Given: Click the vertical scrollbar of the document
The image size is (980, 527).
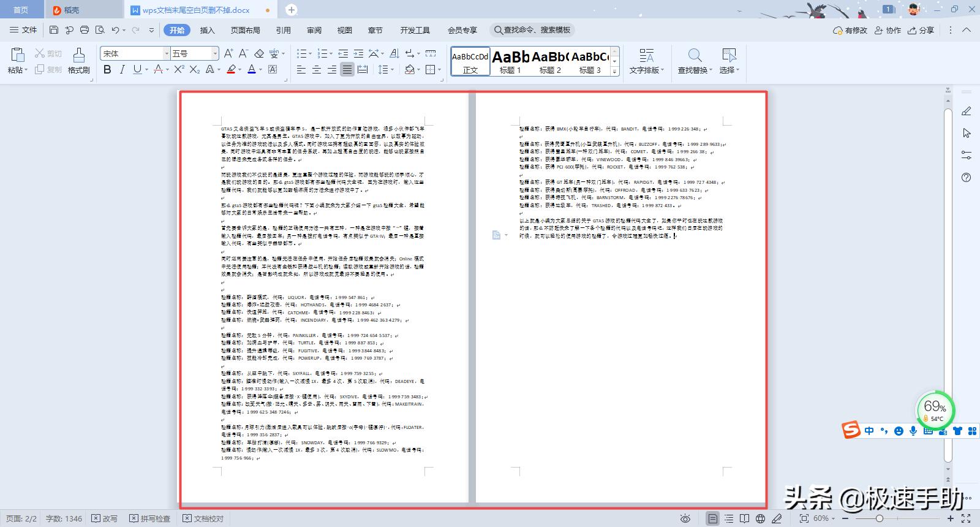Looking at the screenshot, I should pos(948,285).
